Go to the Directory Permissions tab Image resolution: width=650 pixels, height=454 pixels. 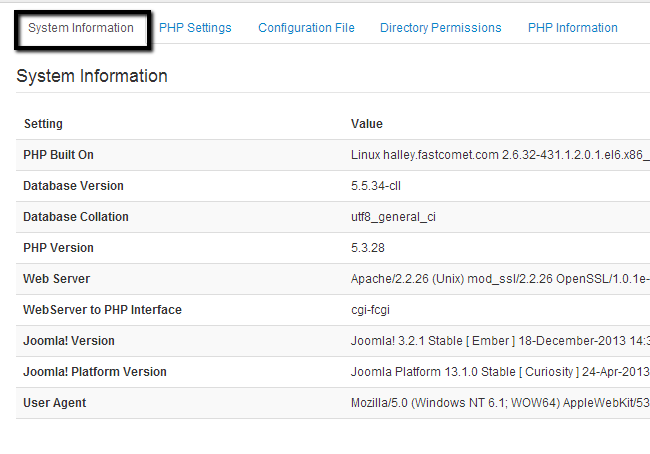coord(441,28)
